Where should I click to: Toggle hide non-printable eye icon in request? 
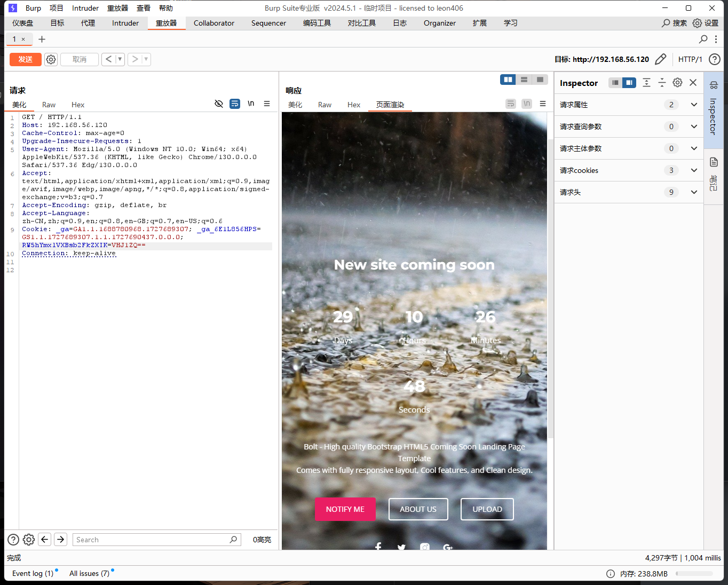(x=219, y=104)
